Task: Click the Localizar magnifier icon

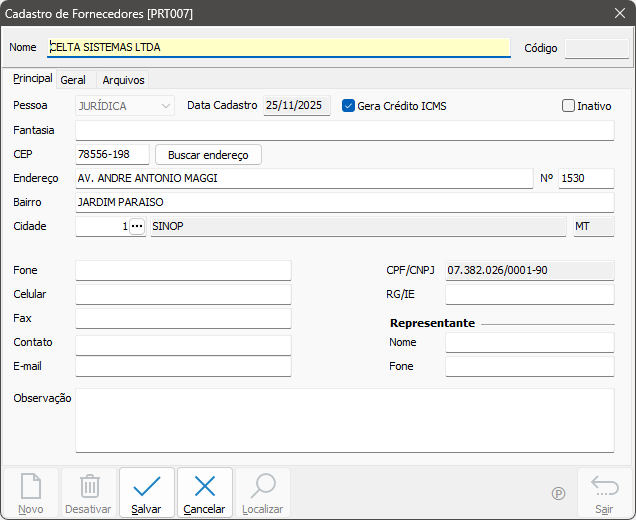Action: pos(263,487)
